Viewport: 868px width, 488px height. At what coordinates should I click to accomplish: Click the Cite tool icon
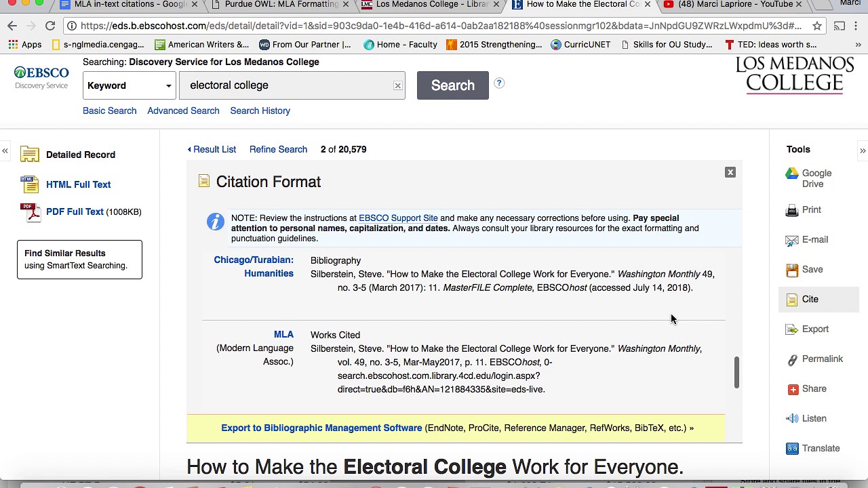[x=792, y=300]
